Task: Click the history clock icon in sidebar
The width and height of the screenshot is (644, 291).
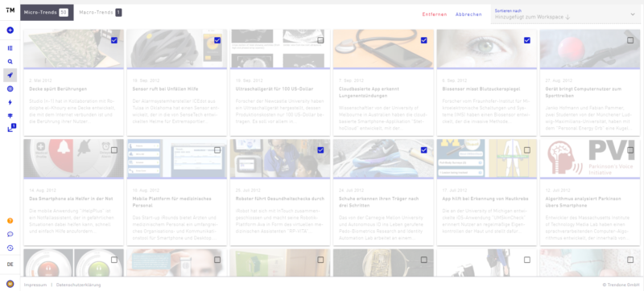Action: click(10, 248)
